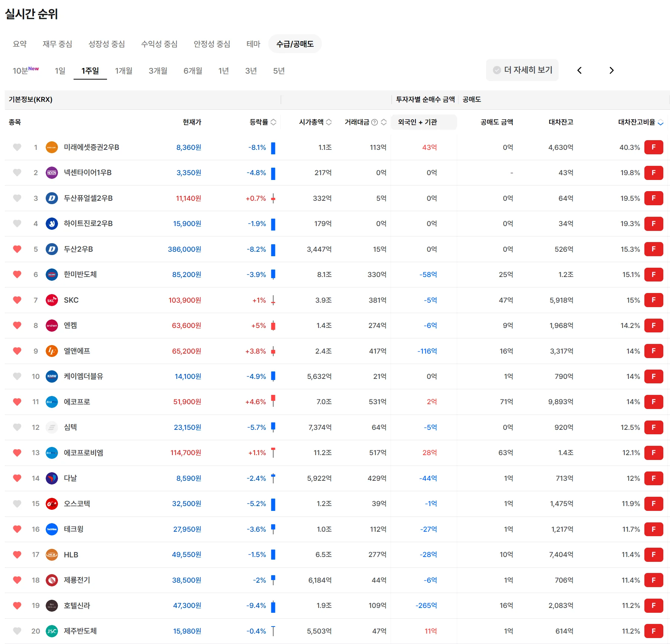Click the 오스코텍 stock logo

[x=52, y=503]
